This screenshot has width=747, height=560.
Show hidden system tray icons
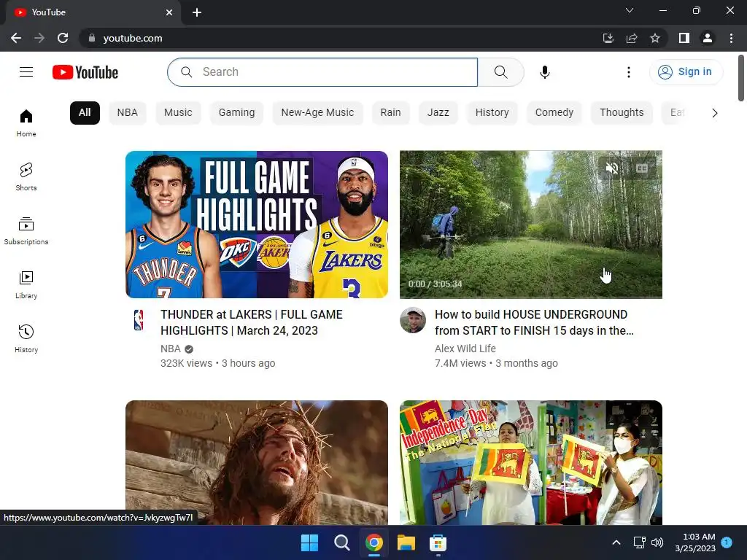(616, 542)
